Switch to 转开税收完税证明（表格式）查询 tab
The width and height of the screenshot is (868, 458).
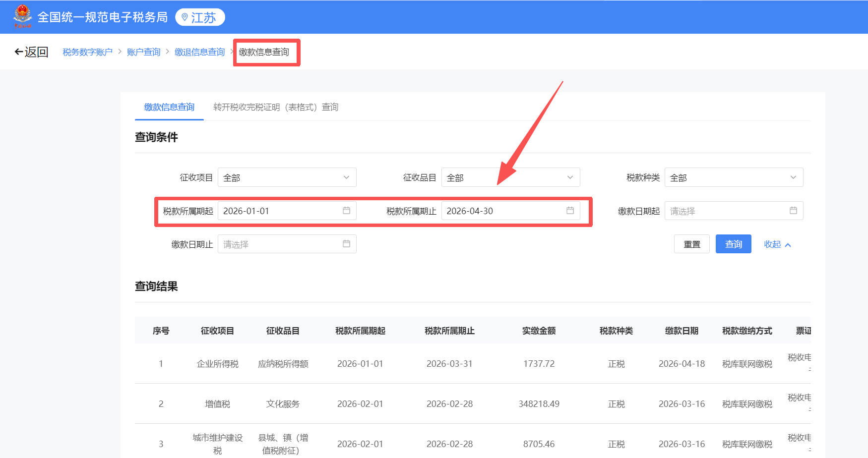pos(276,107)
